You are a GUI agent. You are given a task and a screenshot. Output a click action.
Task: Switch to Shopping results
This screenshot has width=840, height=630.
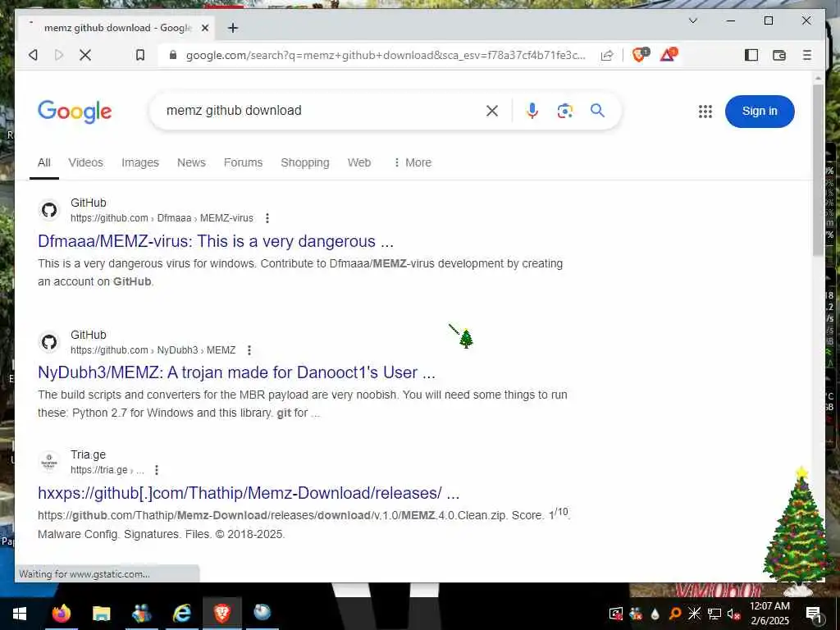[305, 162]
